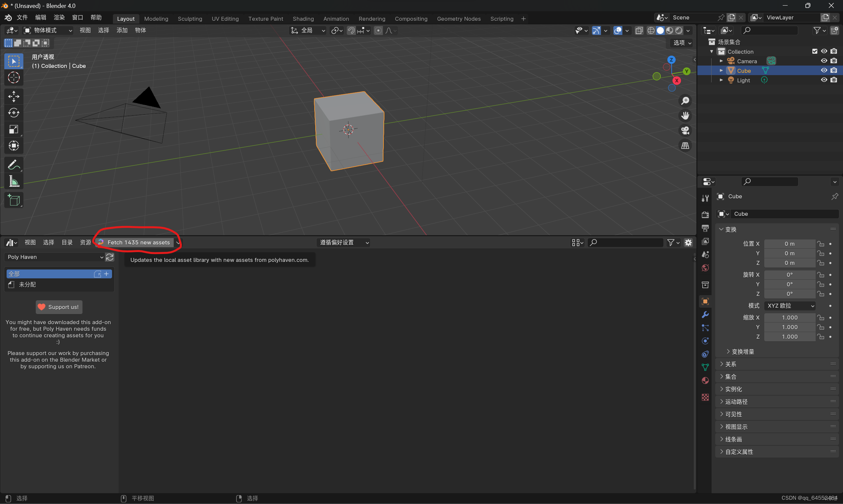This screenshot has height=504, width=843.
Task: Click refresh icon next to Poly Haven library
Action: click(110, 257)
